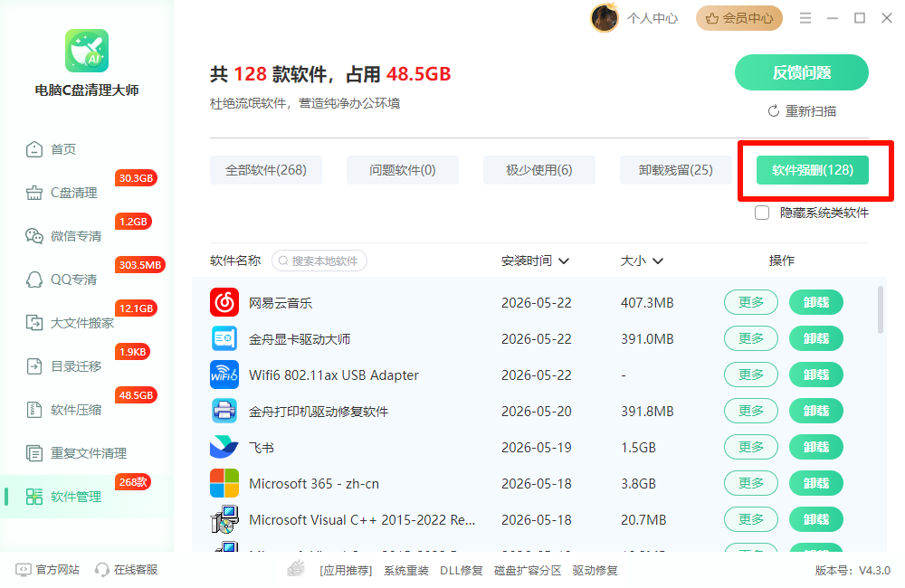Open the 系统重装 link in the footer
Image resolution: width=905 pixels, height=588 pixels.
(406, 571)
